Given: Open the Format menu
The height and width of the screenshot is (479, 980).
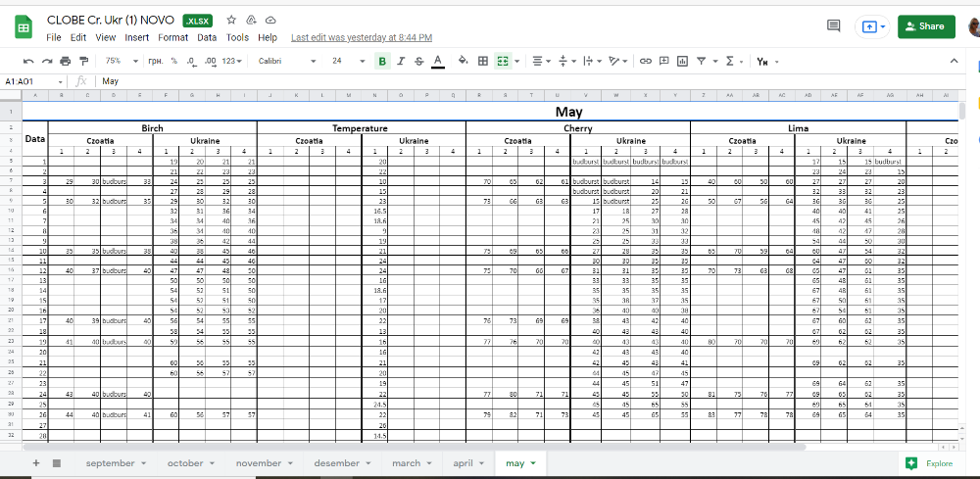Looking at the screenshot, I should click(x=172, y=37).
